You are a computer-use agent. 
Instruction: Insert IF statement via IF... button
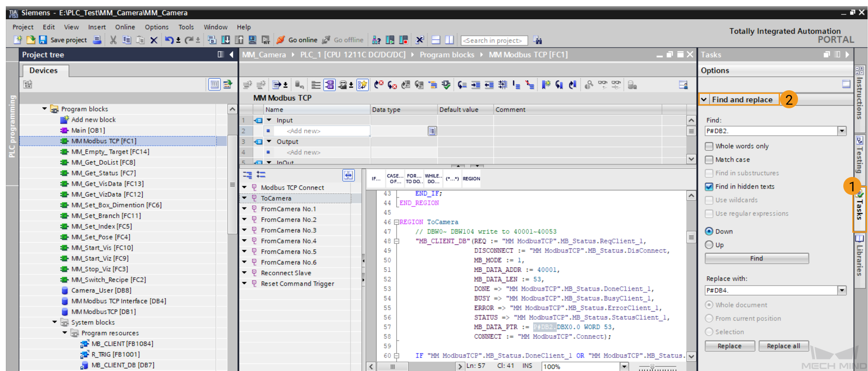pyautogui.click(x=376, y=179)
